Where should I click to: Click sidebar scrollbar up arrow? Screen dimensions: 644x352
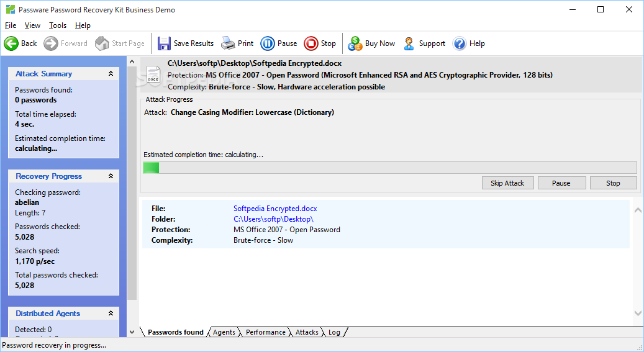132,62
